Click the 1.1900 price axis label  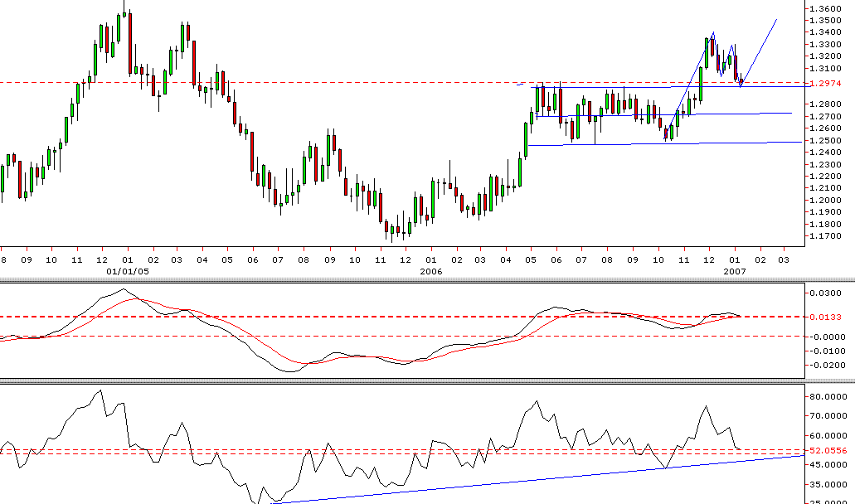[825, 212]
